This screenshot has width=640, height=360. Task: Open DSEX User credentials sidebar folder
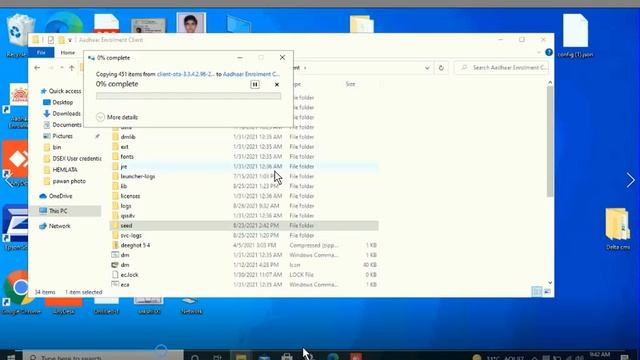[x=72, y=158]
